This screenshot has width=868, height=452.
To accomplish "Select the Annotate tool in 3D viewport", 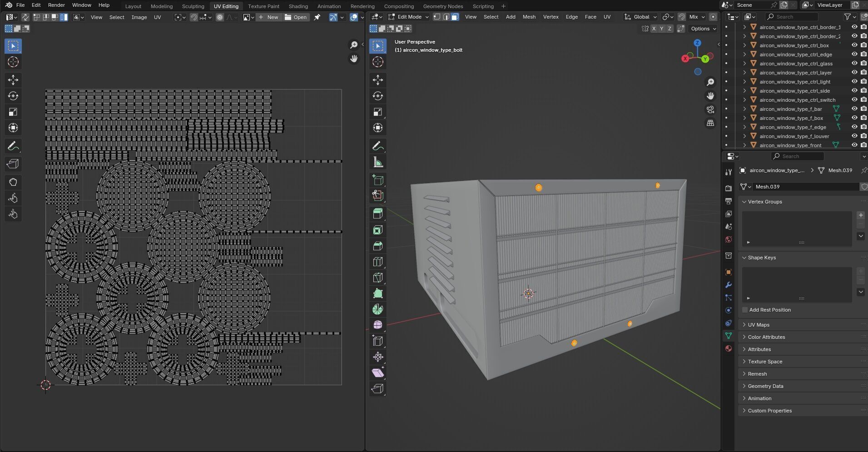I will tap(378, 146).
